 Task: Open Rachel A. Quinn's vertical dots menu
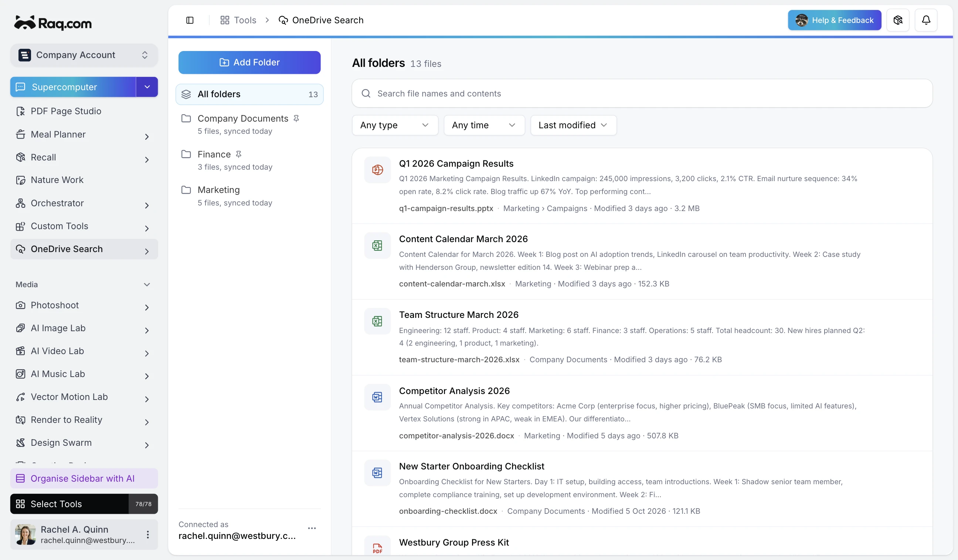point(147,534)
